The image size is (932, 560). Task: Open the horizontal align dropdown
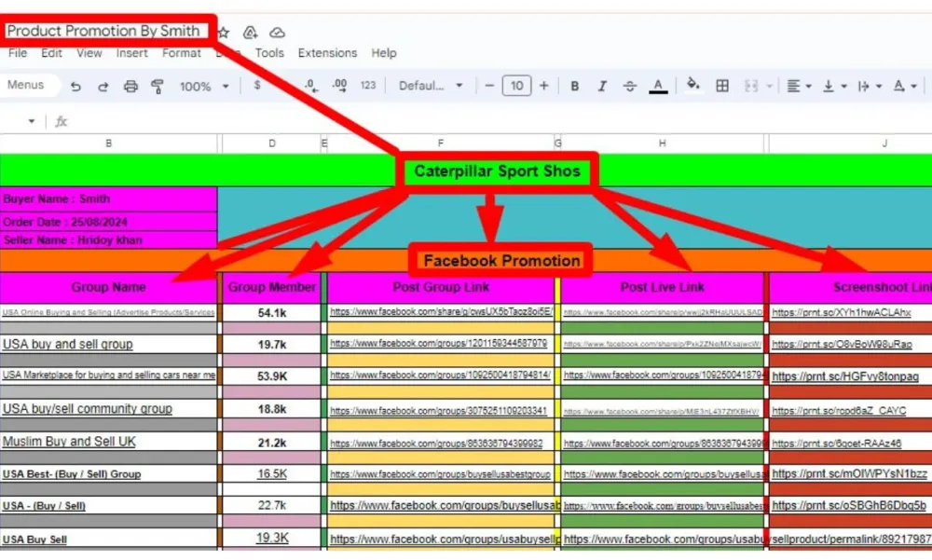(799, 87)
